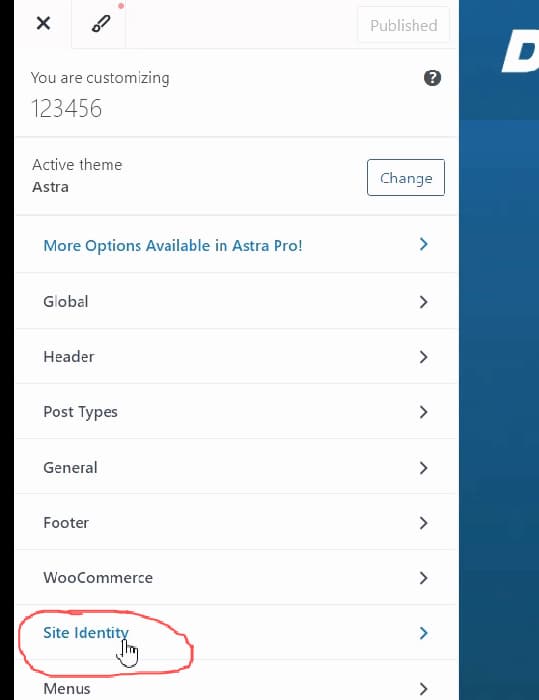Open the WooCommerce settings section
This screenshot has width=539, height=700.
pyautogui.click(x=237, y=578)
